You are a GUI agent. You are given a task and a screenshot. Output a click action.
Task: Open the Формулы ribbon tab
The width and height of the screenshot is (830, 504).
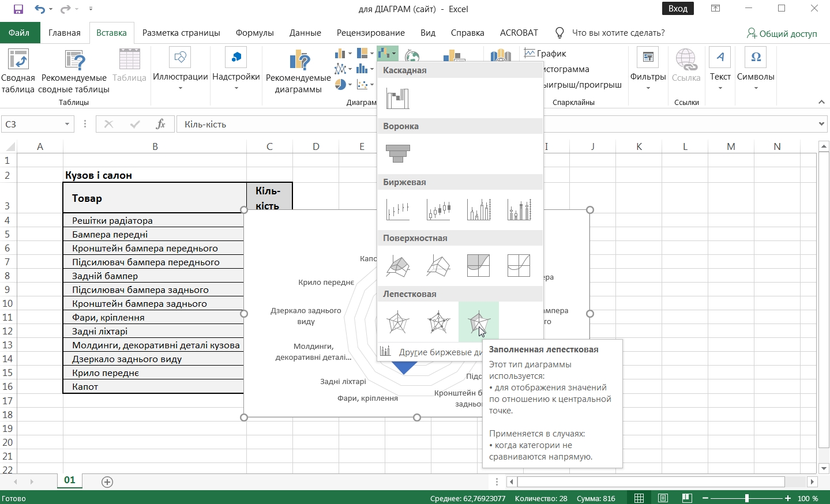(254, 33)
